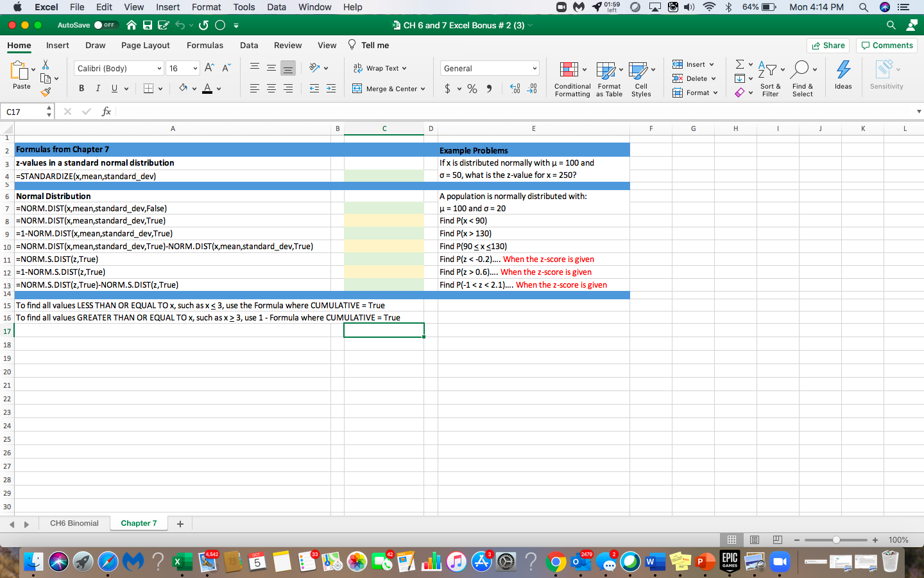Screen dimensions: 924x578
Task: Switch to Page Layout view in status bar
Action: click(755, 540)
